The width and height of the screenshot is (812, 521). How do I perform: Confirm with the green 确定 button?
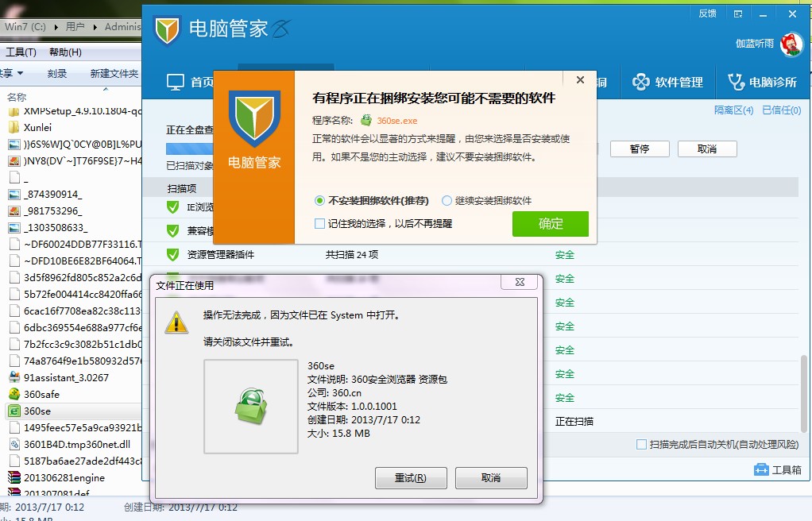[x=551, y=224]
